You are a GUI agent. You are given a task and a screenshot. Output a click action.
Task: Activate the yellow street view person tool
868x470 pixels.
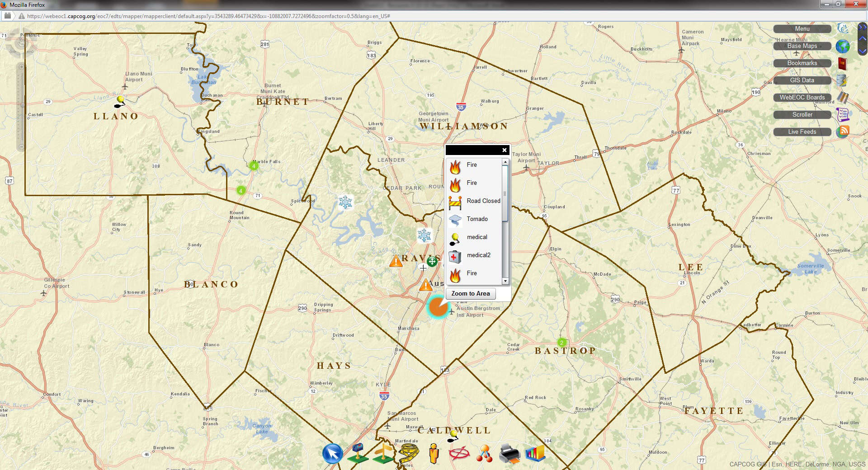pos(434,453)
